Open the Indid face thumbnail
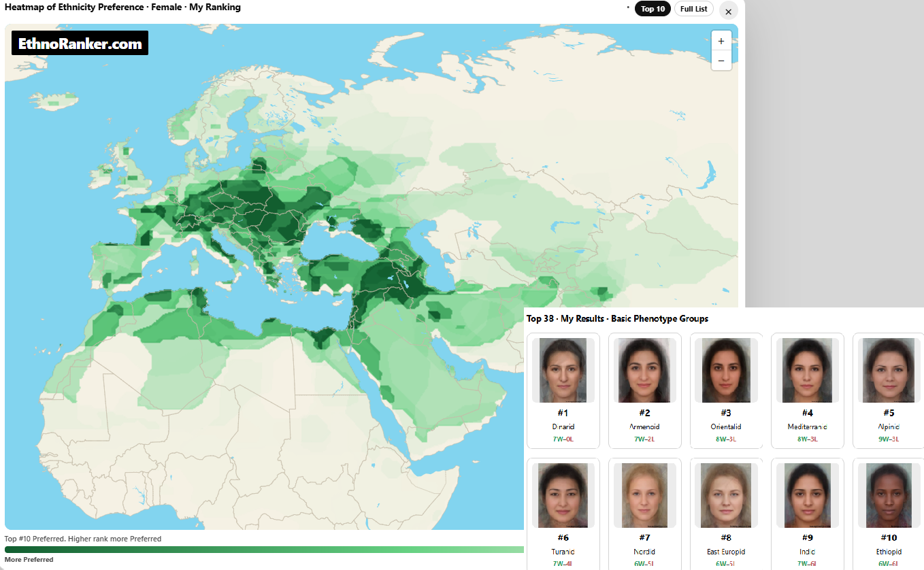 coord(808,496)
